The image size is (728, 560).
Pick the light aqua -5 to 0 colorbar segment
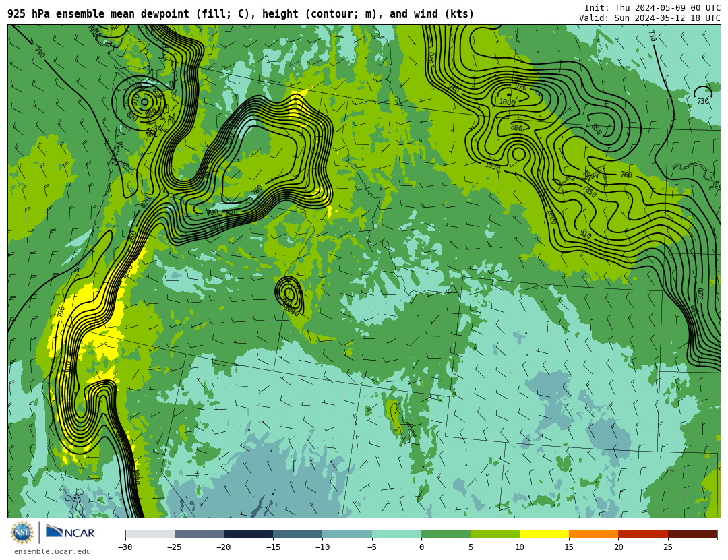point(396,534)
